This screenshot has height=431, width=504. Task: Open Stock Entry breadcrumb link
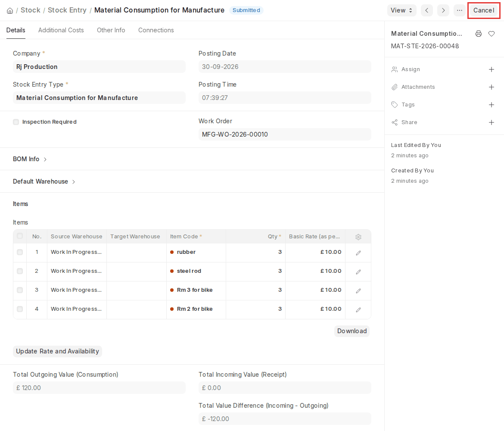coord(67,10)
